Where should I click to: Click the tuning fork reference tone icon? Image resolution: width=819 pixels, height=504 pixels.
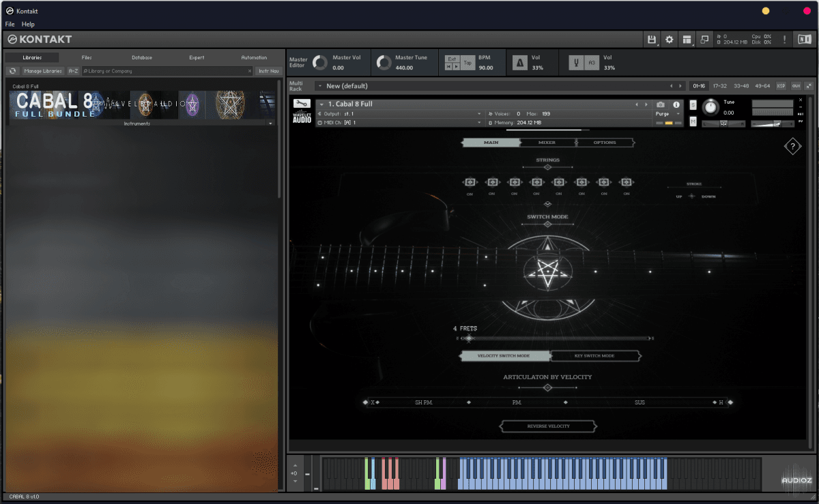[x=576, y=63]
